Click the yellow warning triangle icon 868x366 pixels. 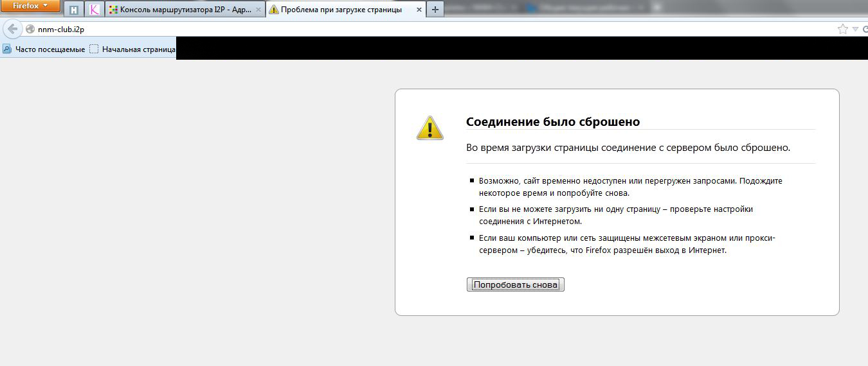click(x=429, y=127)
